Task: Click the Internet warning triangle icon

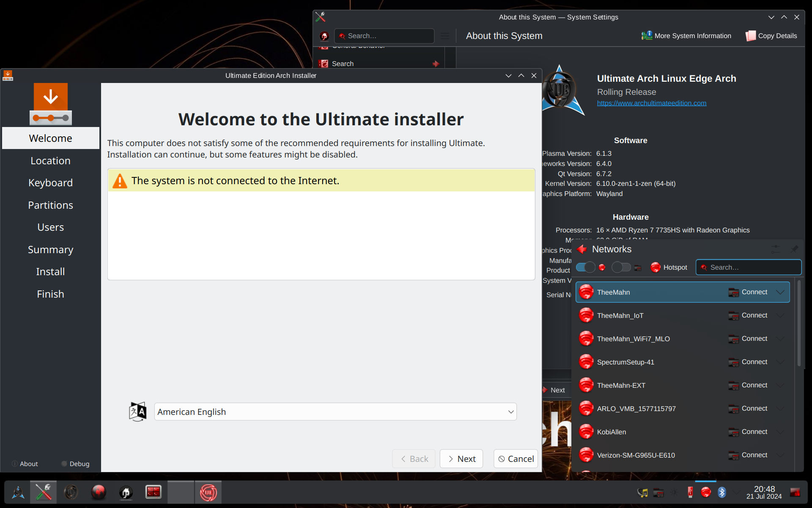Action: tap(120, 181)
